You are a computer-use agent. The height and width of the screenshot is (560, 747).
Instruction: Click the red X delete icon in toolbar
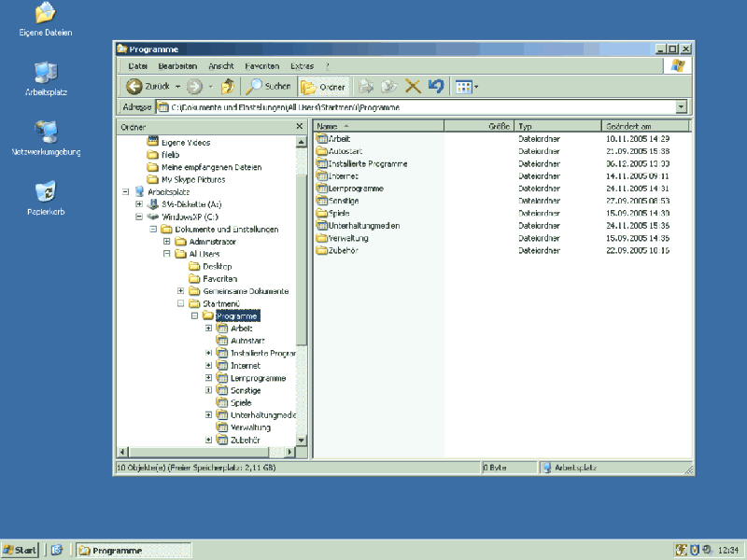pos(413,86)
